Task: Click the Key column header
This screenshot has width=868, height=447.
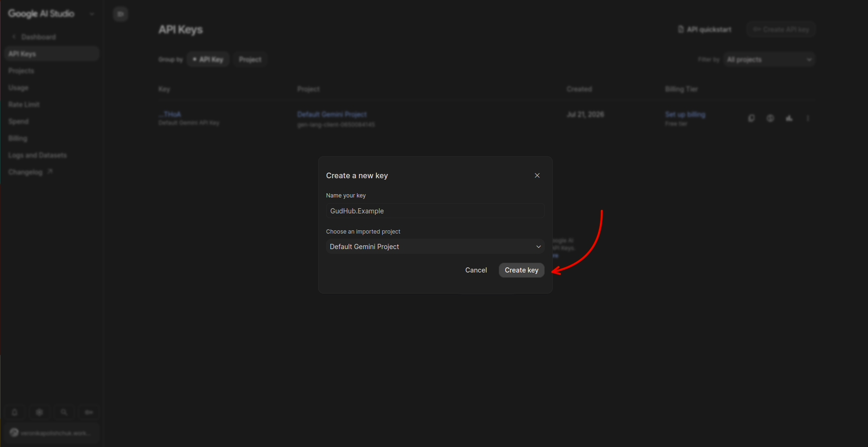Action: pos(164,89)
